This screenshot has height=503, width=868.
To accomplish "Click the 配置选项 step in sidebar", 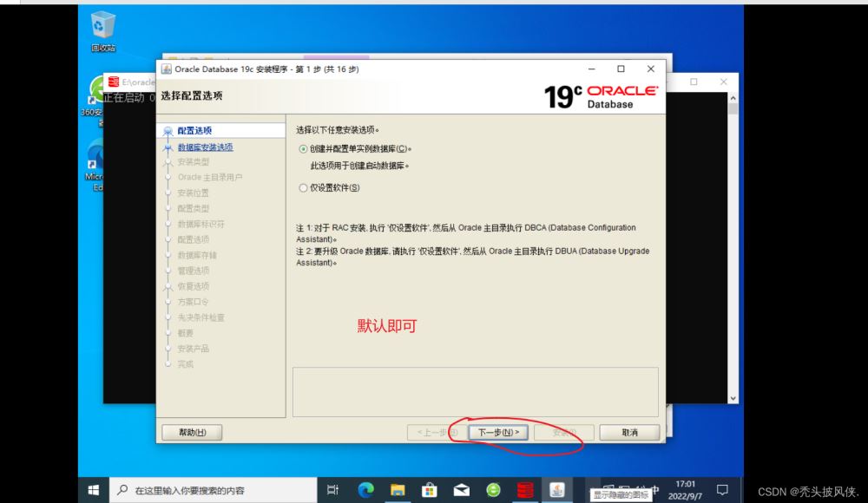I will (194, 131).
